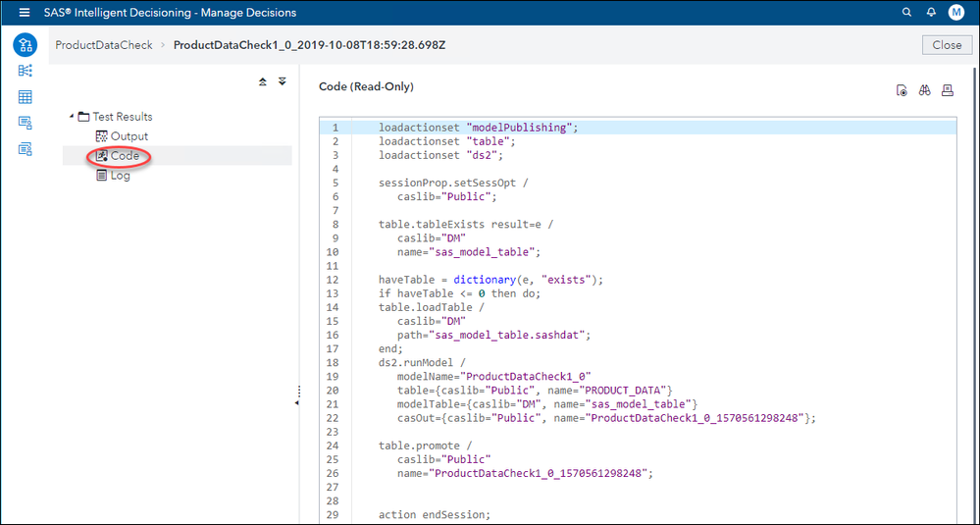
Task: Click SAS Intelligent Decisioning title text
Action: pos(170,13)
